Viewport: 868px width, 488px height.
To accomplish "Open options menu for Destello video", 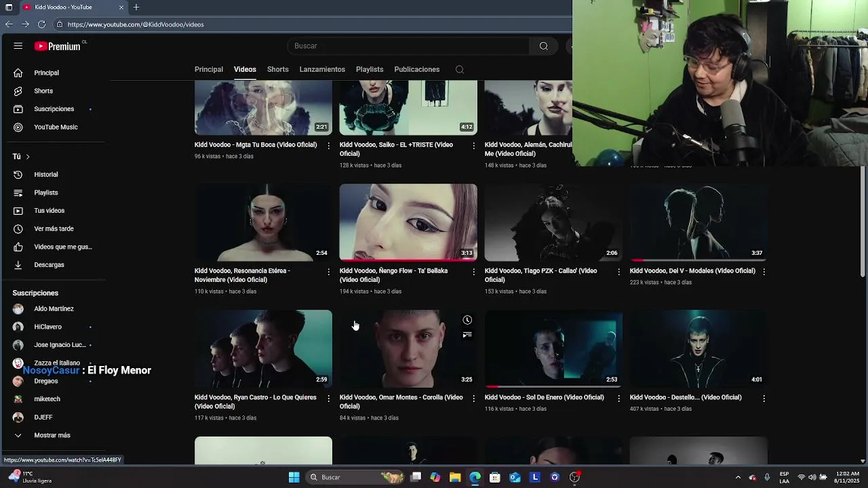I will click(764, 399).
